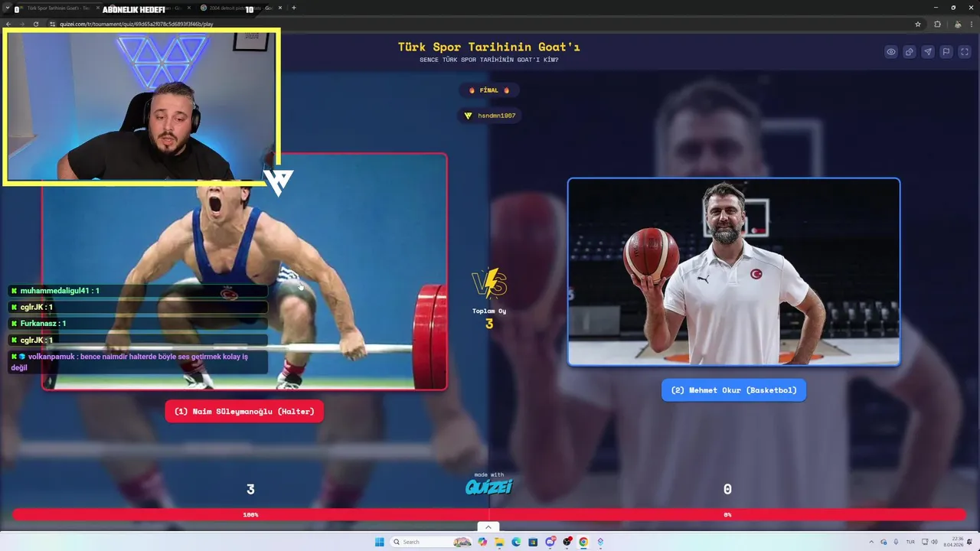This screenshot has width=980, height=551.
Task: Vote for Naim Süleymanoğlu (Halter) button
Action: (244, 412)
